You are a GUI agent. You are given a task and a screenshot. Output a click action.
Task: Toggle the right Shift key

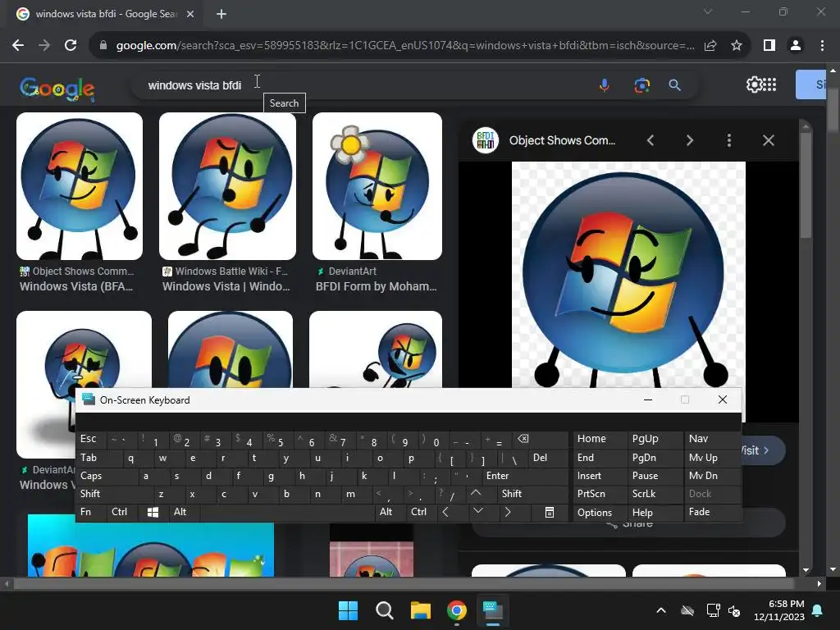coord(532,493)
